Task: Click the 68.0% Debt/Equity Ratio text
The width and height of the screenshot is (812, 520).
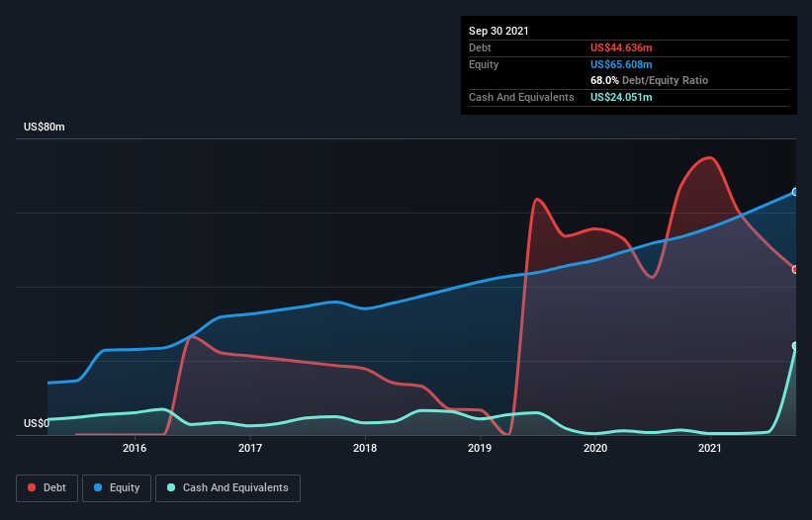Action: click(649, 80)
